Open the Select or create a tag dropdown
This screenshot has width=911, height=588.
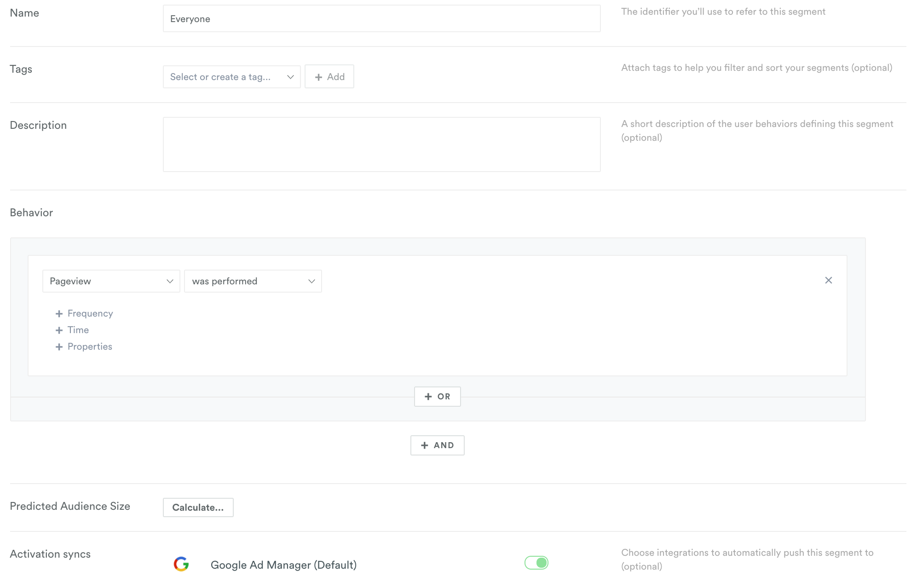(x=231, y=77)
